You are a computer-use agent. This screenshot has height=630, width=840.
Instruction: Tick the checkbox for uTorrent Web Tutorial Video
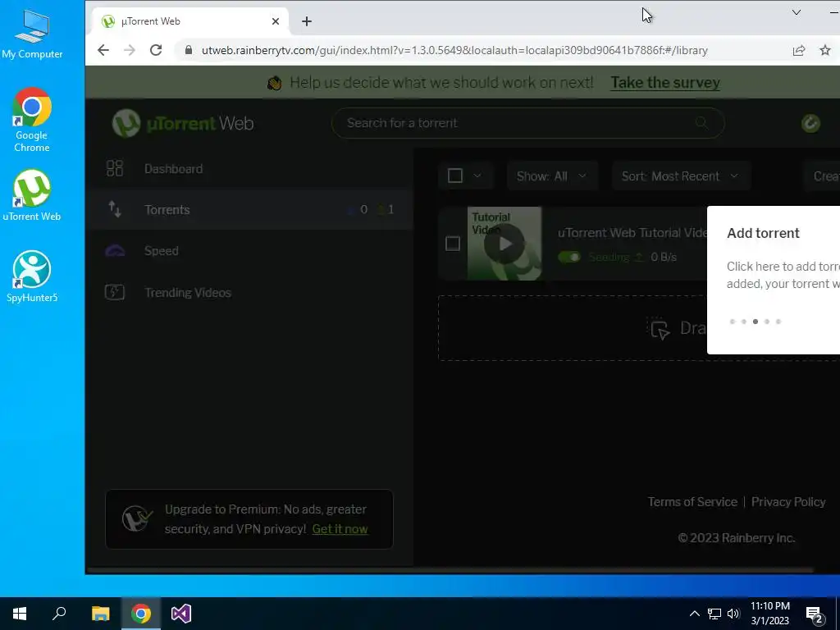[453, 244]
